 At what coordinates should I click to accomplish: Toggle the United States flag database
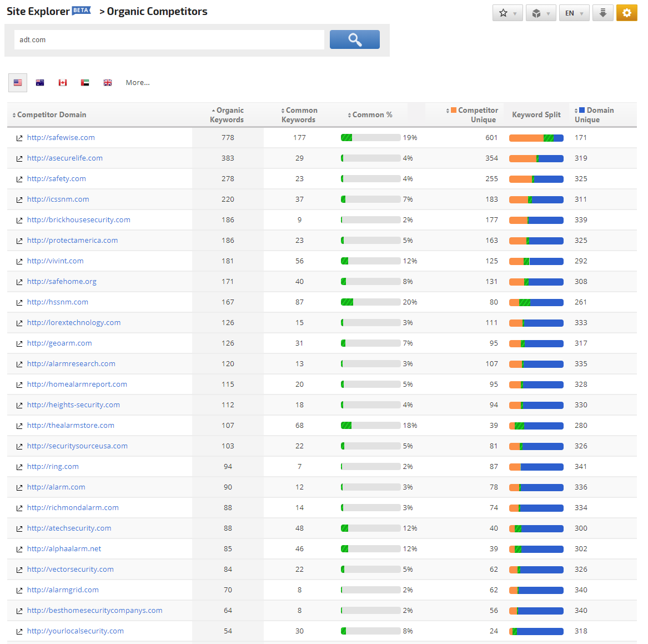point(18,83)
